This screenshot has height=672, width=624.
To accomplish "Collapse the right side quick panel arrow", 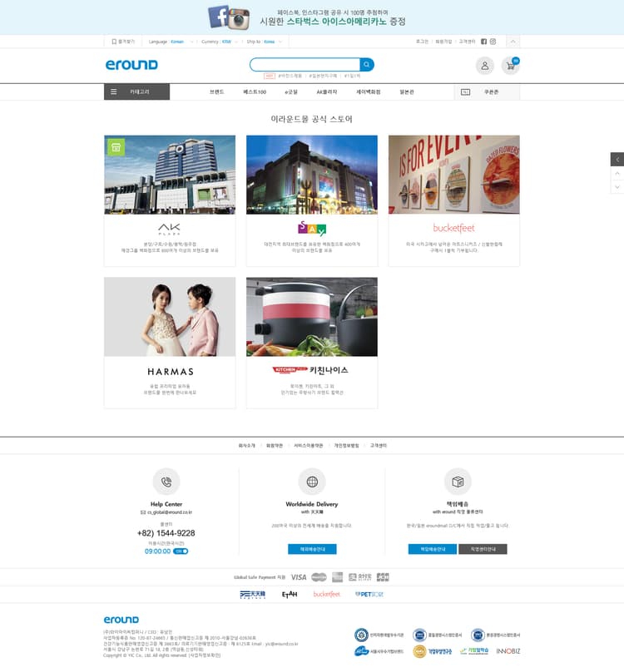I will coord(617,160).
